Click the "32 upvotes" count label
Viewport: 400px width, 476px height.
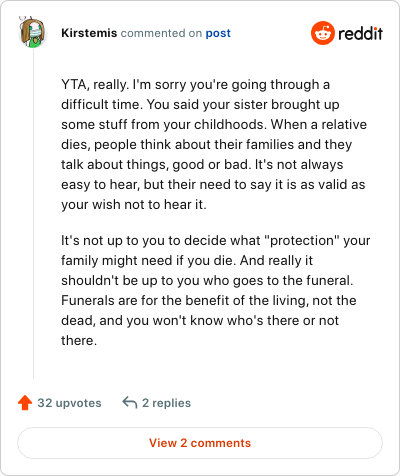(69, 403)
